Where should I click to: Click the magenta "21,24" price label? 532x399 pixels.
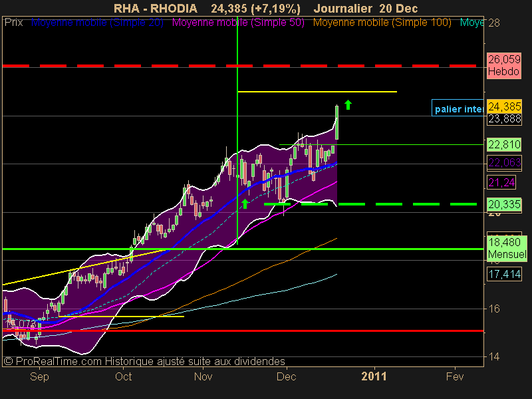click(501, 183)
